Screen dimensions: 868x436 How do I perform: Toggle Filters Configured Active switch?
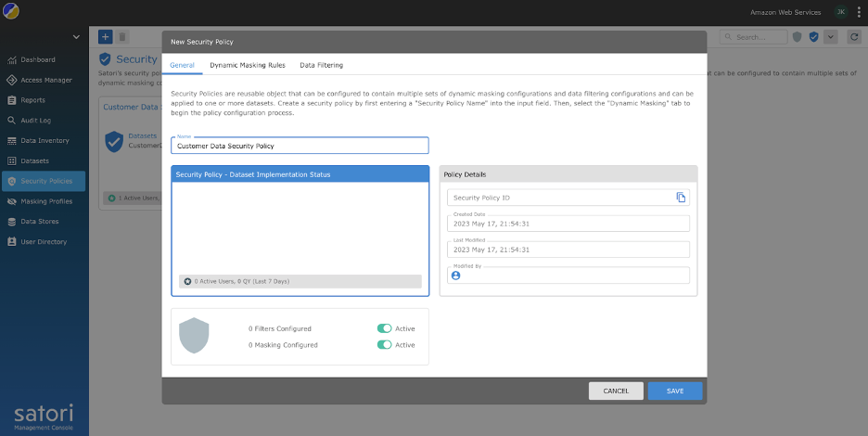tap(384, 328)
